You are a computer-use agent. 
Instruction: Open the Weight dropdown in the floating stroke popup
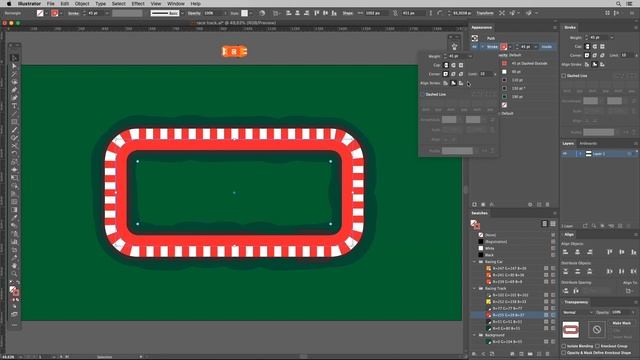(470, 56)
